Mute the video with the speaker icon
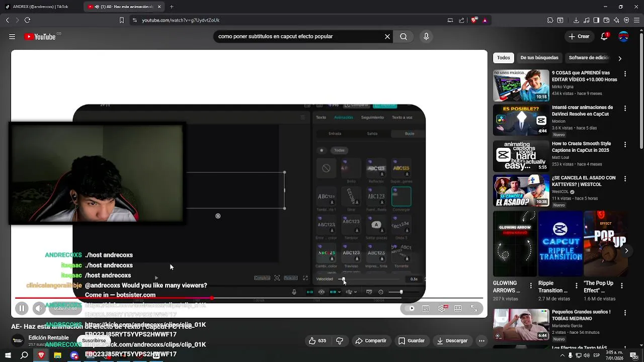This screenshot has width=644, height=362. [39, 308]
